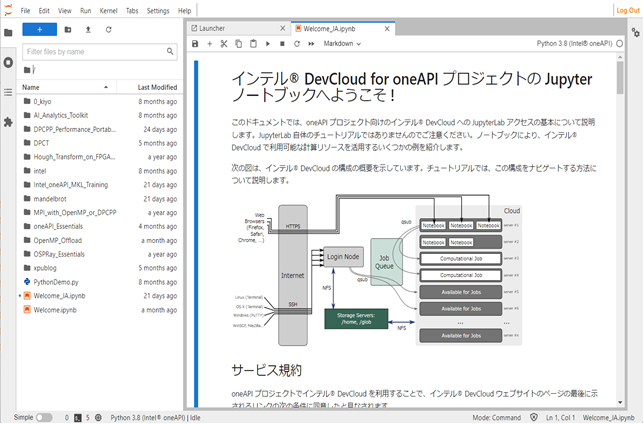This screenshot has height=424, width=644.
Task: Interrupt the kernel with the stop icon
Action: tap(282, 44)
